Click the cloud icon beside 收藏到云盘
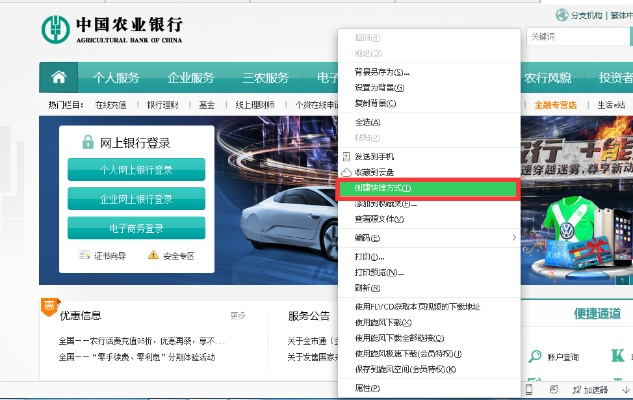Image resolution: width=633 pixels, height=400 pixels. pos(346,172)
